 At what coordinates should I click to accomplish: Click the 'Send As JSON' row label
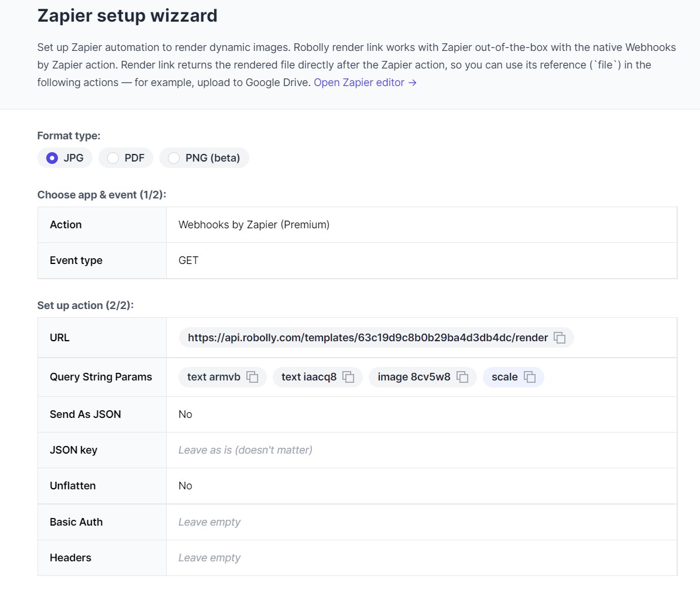coord(85,414)
